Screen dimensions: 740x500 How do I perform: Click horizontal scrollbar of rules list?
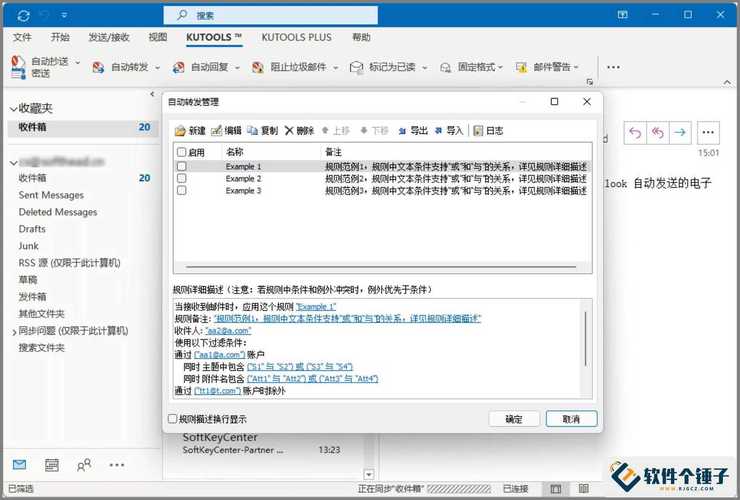click(380, 267)
